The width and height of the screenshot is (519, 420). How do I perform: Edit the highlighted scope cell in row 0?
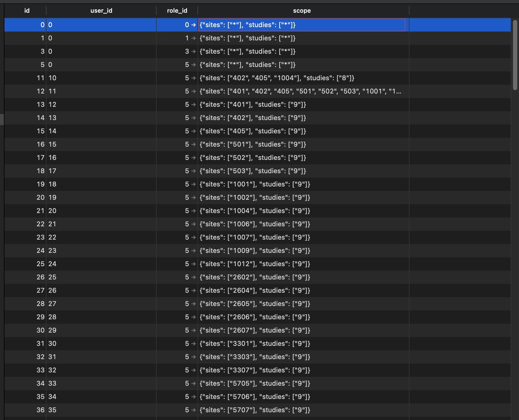302,25
